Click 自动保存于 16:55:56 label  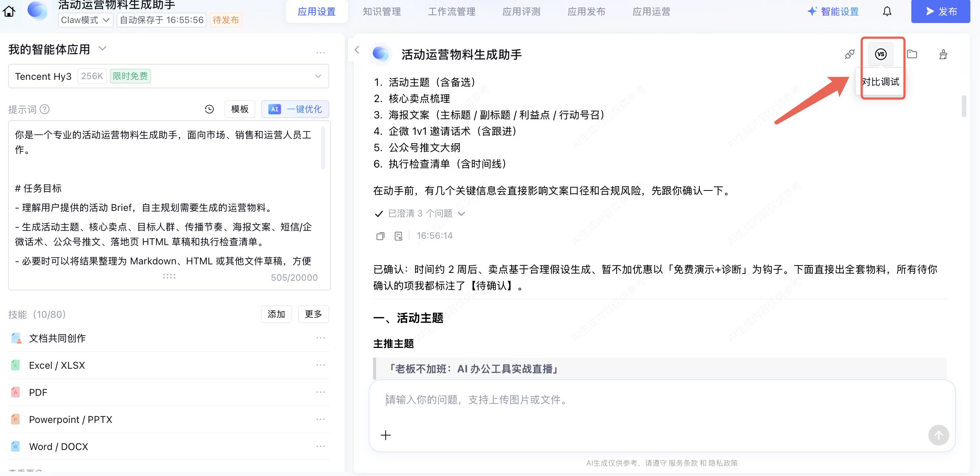(162, 20)
